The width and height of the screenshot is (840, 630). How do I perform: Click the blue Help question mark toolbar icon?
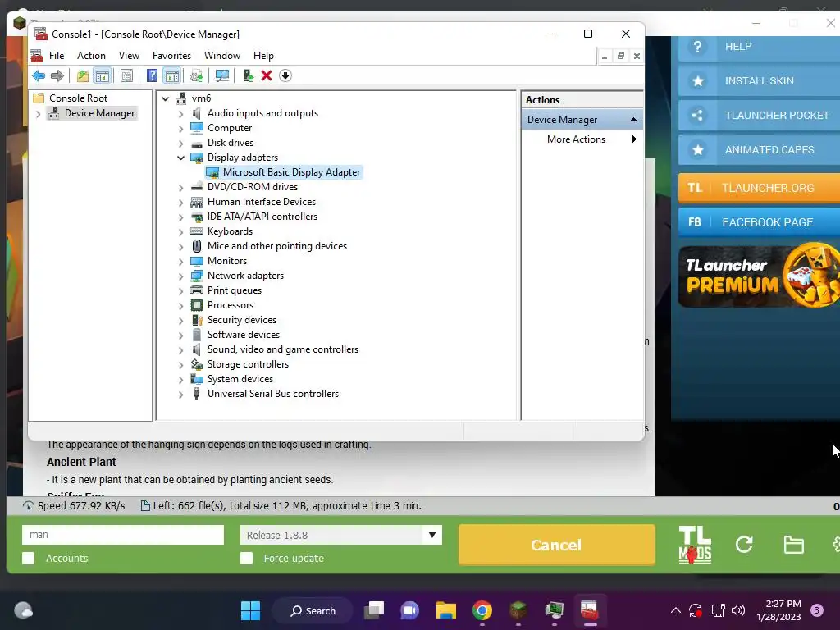[x=152, y=75]
